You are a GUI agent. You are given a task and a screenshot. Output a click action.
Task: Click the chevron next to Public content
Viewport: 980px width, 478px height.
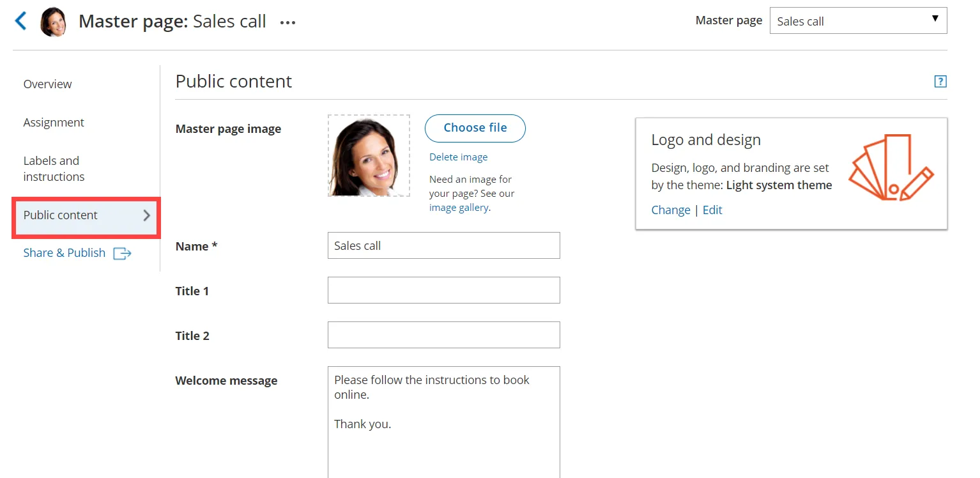point(146,215)
